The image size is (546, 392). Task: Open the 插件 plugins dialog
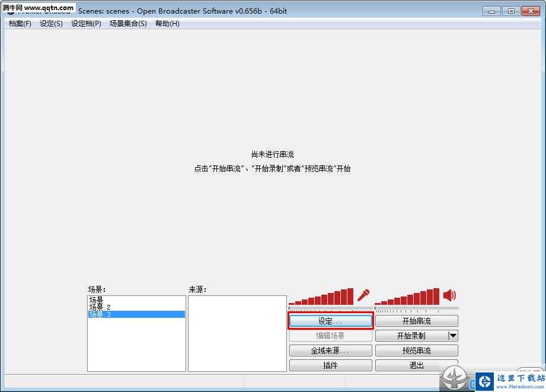pyautogui.click(x=330, y=365)
